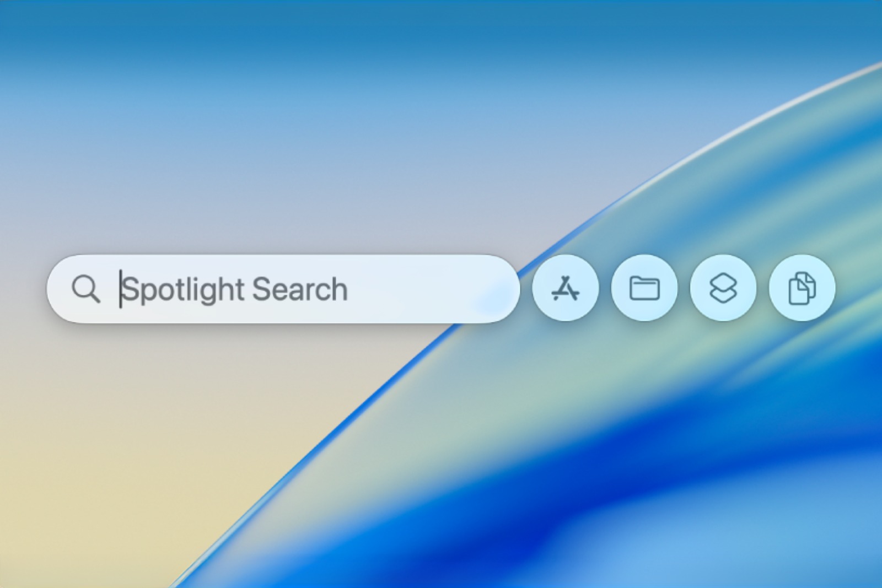The image size is (882, 588).
Task: Select the stacked layers Shortcuts icon
Action: 723,288
